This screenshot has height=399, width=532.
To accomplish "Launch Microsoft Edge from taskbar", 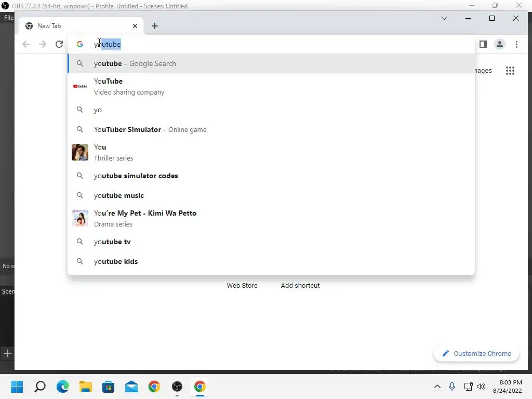I will click(x=63, y=387).
